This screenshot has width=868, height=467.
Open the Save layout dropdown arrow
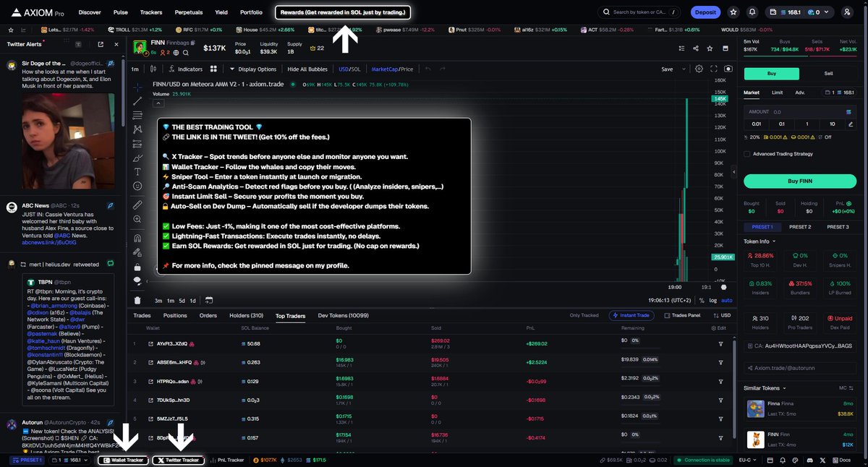point(683,69)
